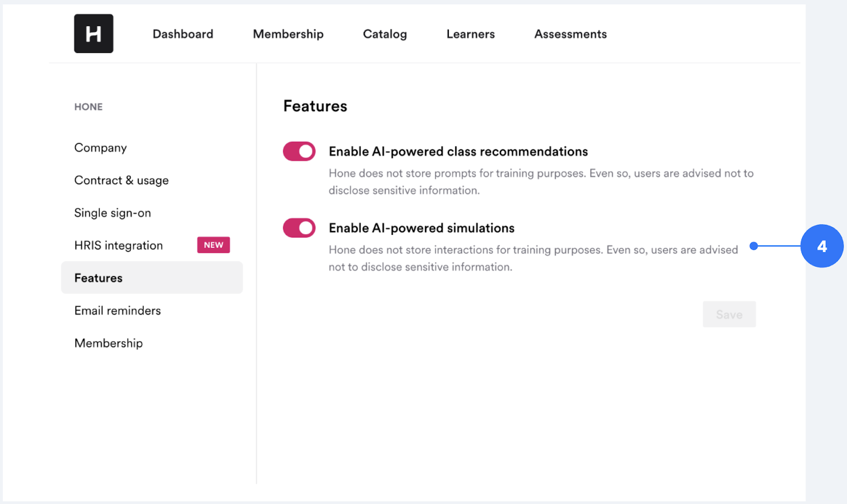
Task: Click the 'Enable AI-powered simulations' label
Action: 421,228
